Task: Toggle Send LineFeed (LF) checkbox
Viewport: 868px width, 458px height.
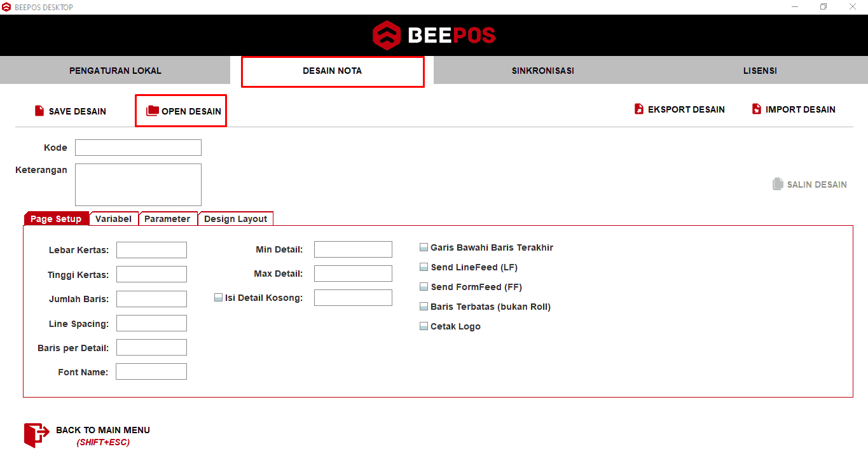Action: 424,267
